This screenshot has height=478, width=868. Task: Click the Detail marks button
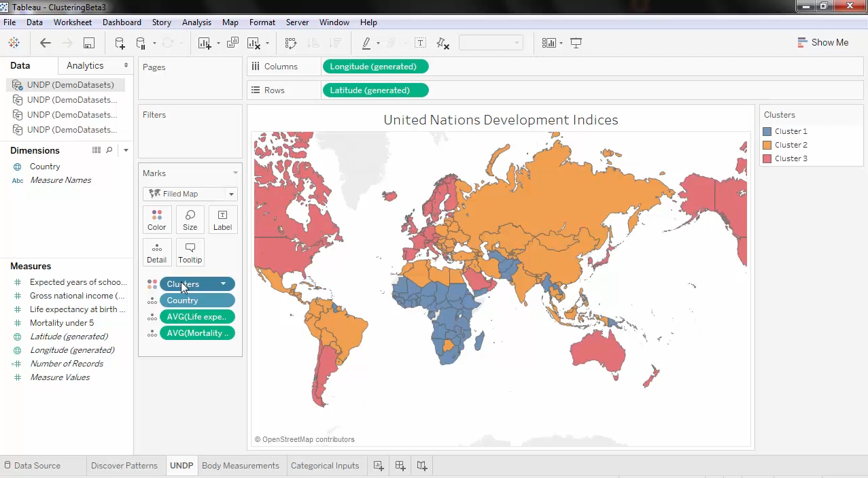click(157, 252)
